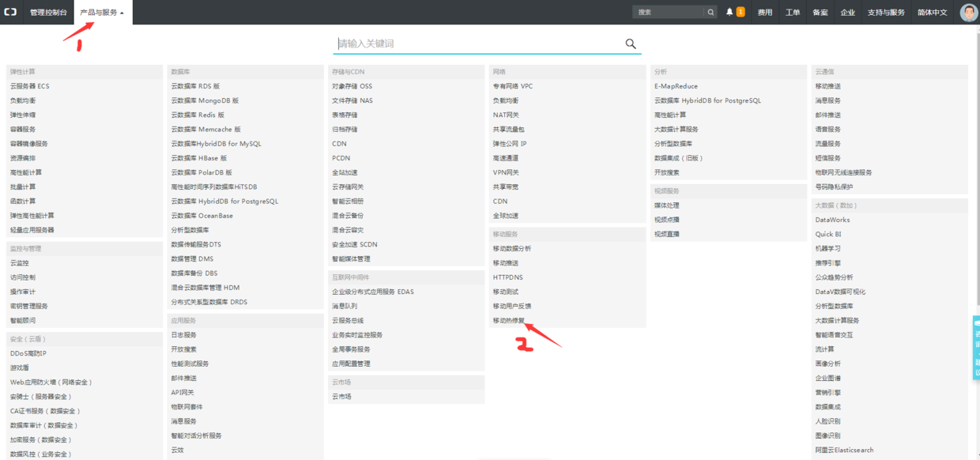The image size is (980, 460).
Task: Open the 费用 menu
Action: [x=765, y=13]
